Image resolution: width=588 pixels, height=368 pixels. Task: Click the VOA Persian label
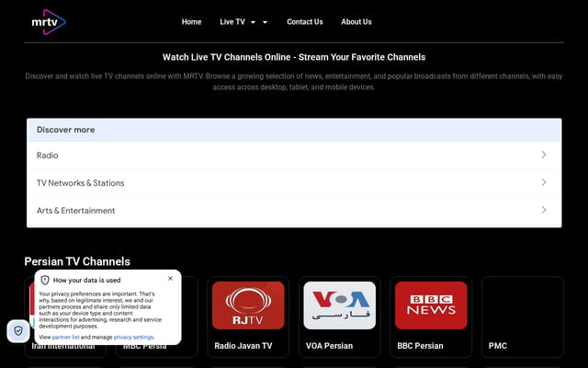[x=329, y=346]
